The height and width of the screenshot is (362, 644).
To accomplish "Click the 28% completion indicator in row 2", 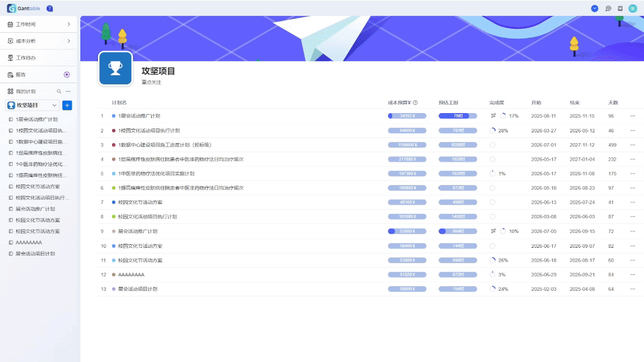I will click(x=492, y=131).
